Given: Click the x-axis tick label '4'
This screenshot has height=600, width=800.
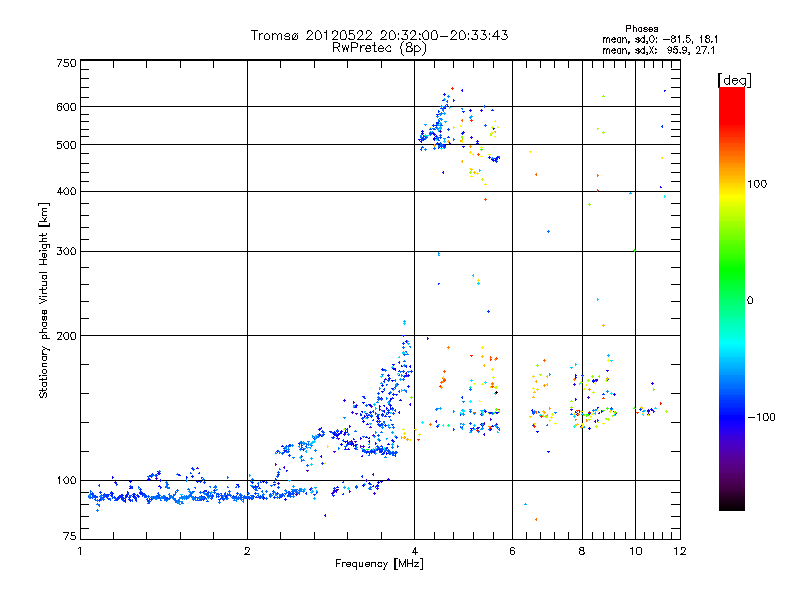Looking at the screenshot, I should coord(414,552).
